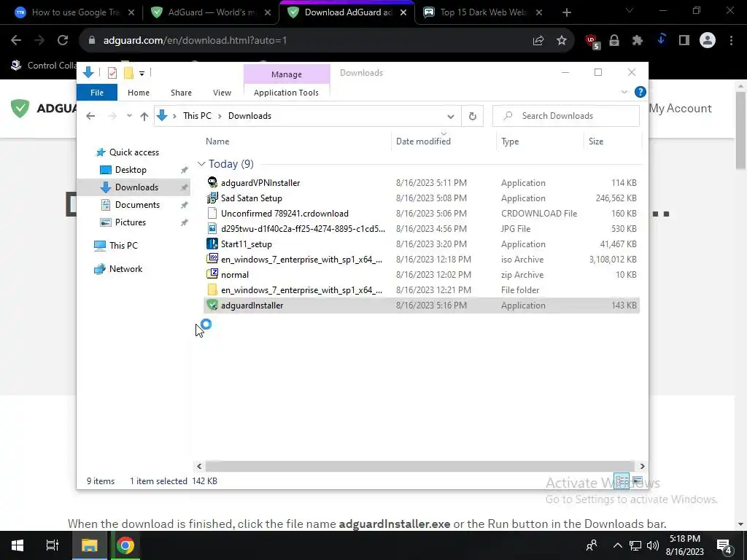Click the adguardInstaller shield icon
Image resolution: width=747 pixels, height=560 pixels.
click(212, 306)
